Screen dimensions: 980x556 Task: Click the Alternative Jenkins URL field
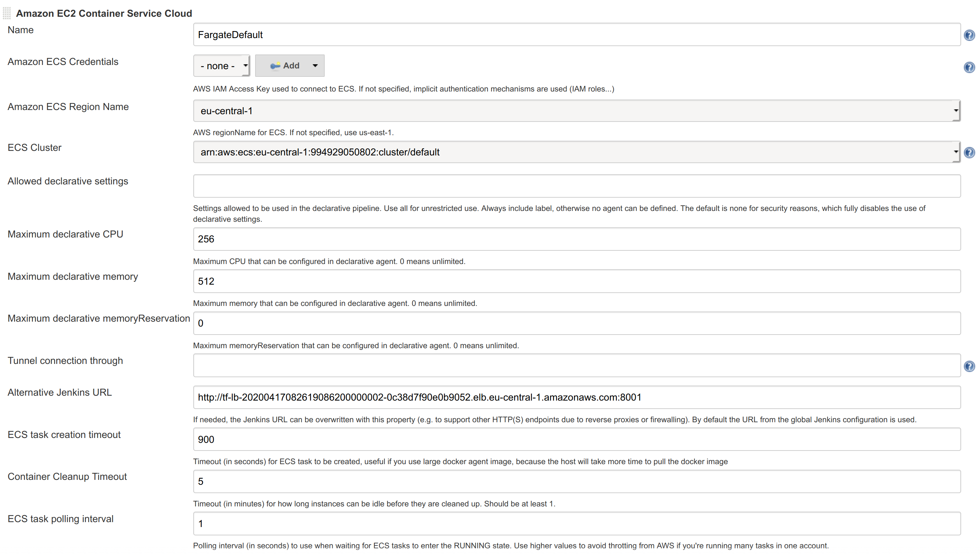pyautogui.click(x=577, y=397)
